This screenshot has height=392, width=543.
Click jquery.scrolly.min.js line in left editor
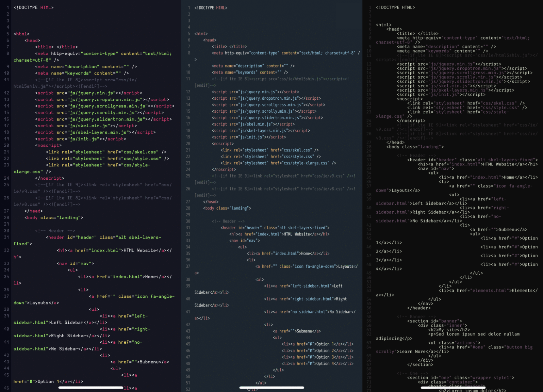[x=99, y=113]
